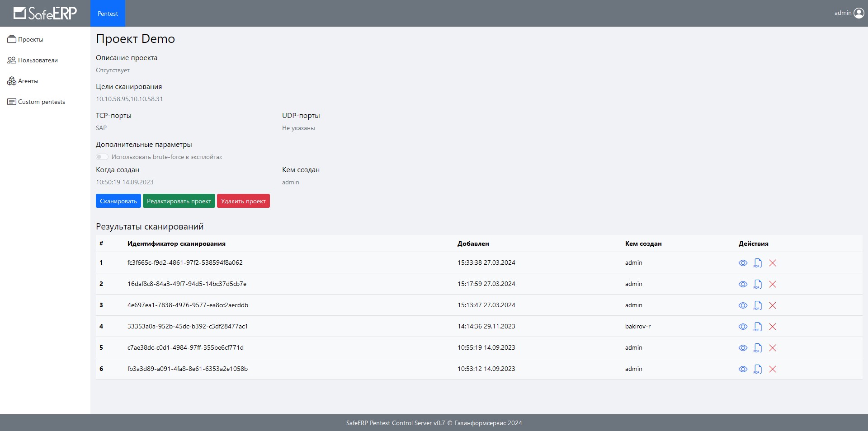
Task: Click Редактировать проект button
Action: [x=179, y=201]
